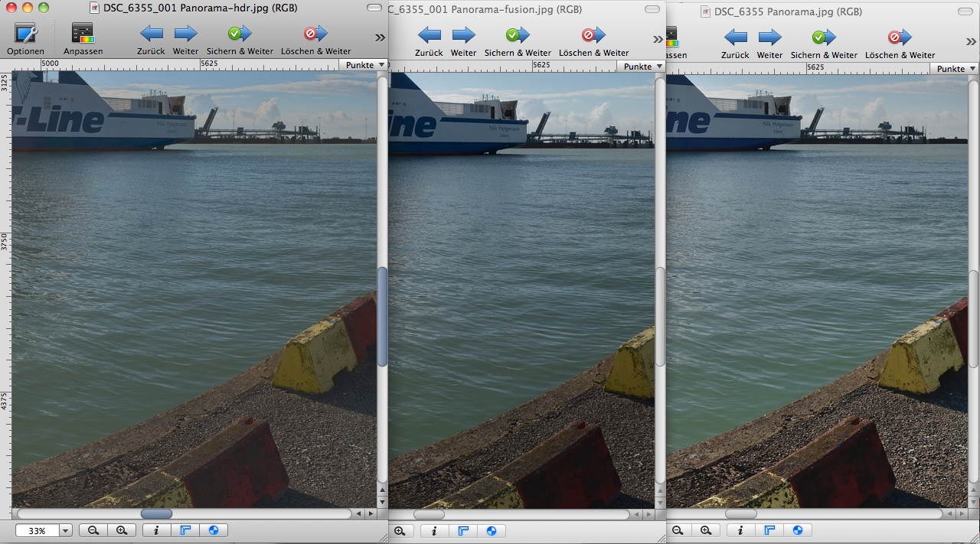Image resolution: width=980 pixels, height=544 pixels.
Task: Click the vertical scrollbar thumb in hdr window
Action: [x=383, y=316]
